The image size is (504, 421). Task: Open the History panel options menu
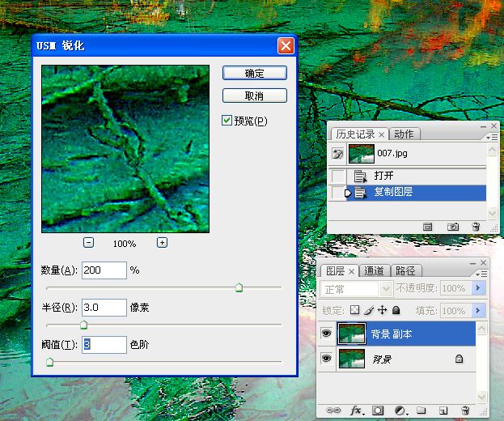click(492, 138)
